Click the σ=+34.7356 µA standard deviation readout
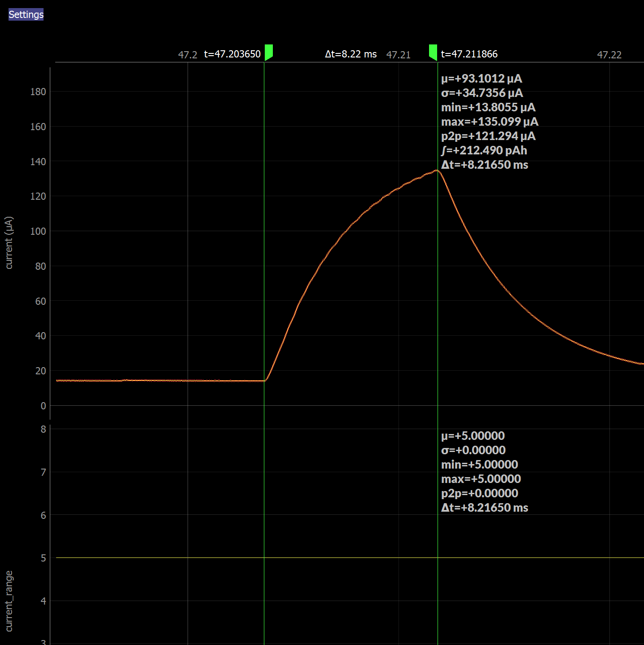The width and height of the screenshot is (644, 645). pos(482,93)
